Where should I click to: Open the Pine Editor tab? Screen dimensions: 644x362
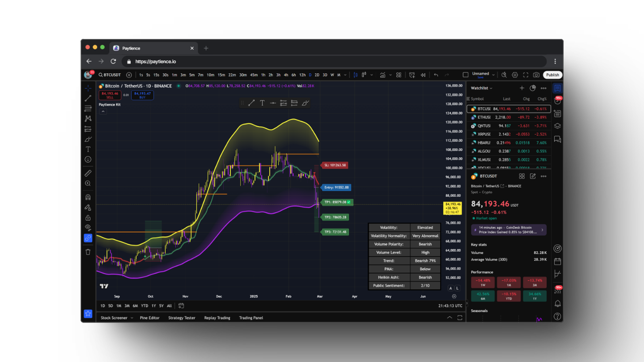point(150,318)
